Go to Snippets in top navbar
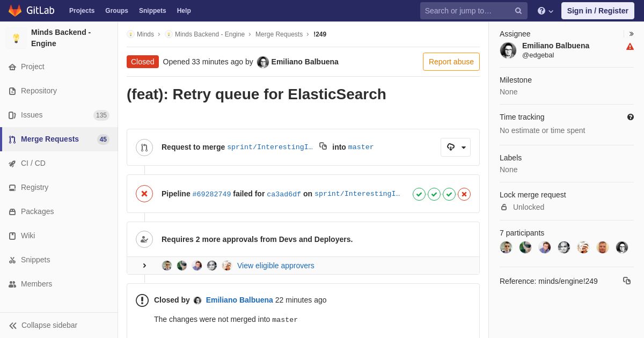This screenshot has width=644, height=338. coord(152,11)
